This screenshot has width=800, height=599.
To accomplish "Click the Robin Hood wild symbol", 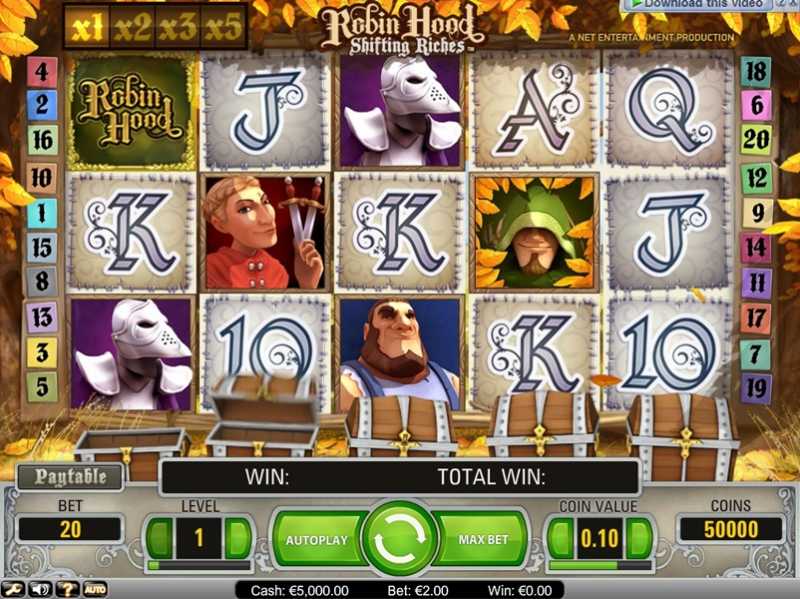I will 132,110.
